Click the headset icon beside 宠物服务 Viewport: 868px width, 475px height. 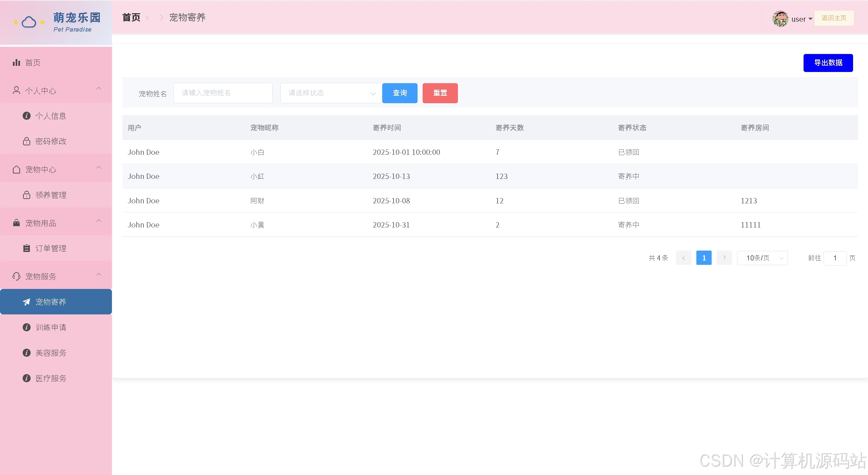tap(16, 276)
